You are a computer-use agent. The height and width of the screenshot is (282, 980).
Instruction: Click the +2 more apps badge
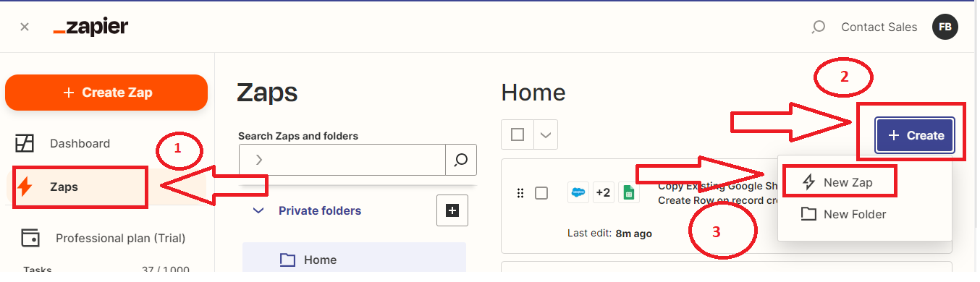(603, 193)
